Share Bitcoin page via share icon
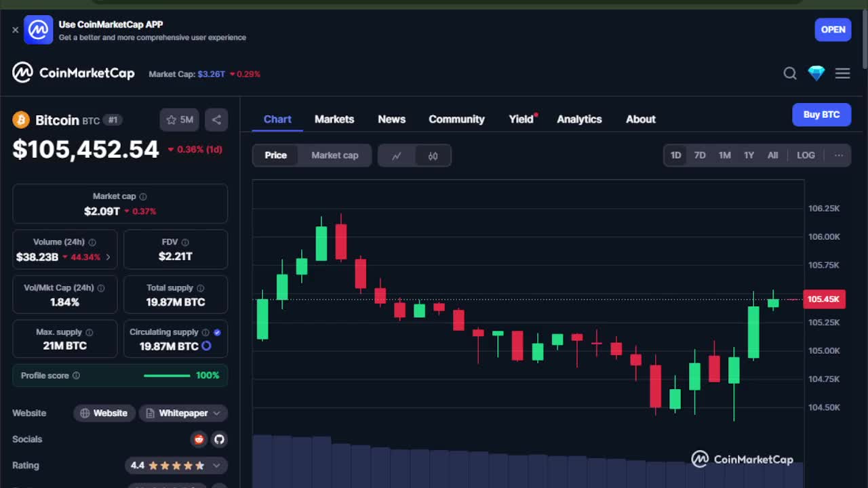This screenshot has height=488, width=868. click(x=216, y=120)
